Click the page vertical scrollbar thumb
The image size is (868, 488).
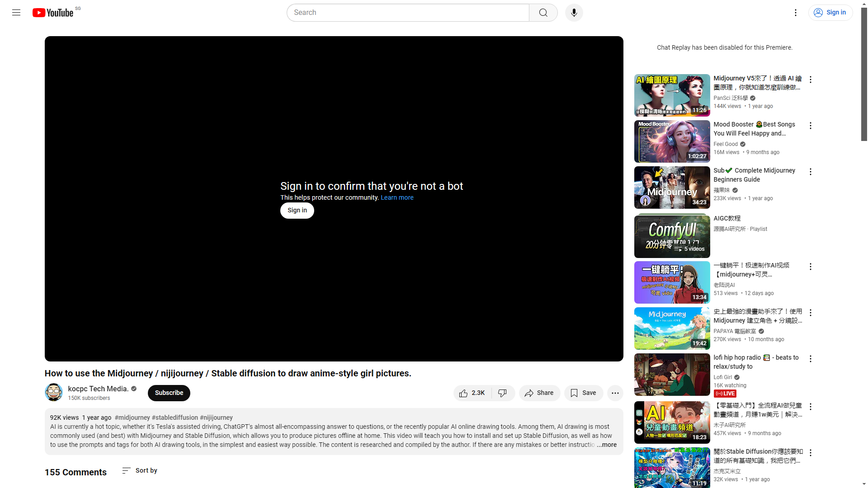(x=864, y=75)
